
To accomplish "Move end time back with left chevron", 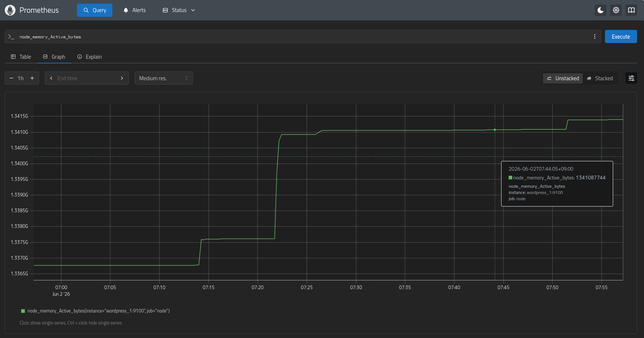I will (x=51, y=78).
